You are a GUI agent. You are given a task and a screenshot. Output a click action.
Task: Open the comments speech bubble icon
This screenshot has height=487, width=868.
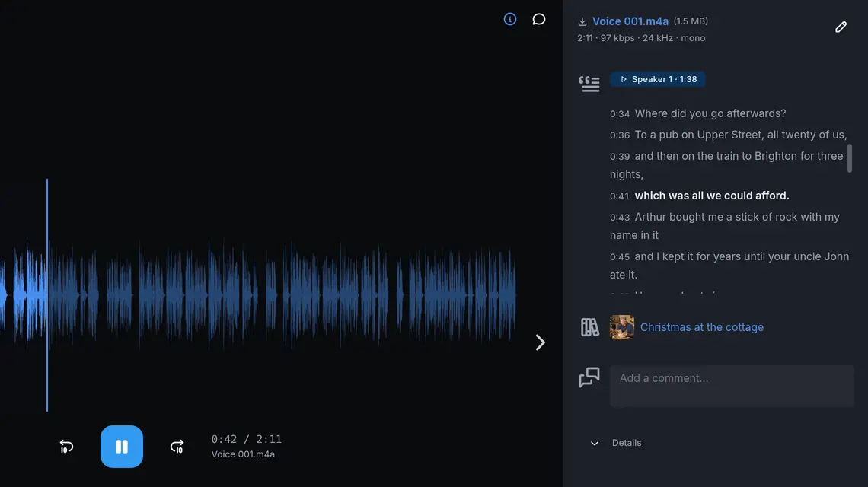[x=538, y=19]
